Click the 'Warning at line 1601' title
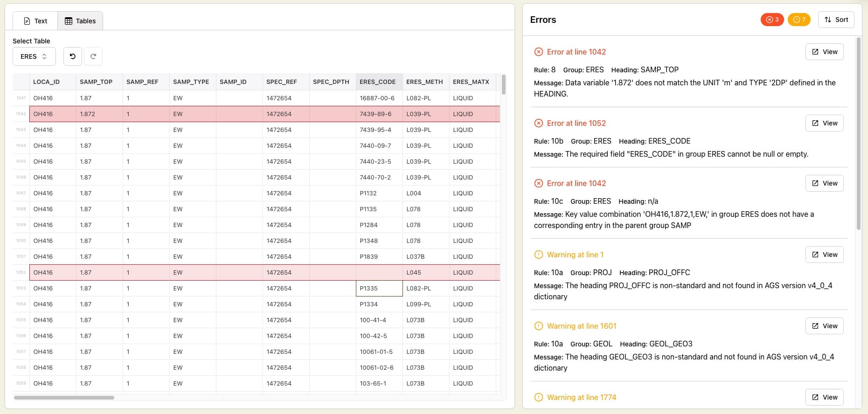This screenshot has height=414, width=868. point(582,326)
